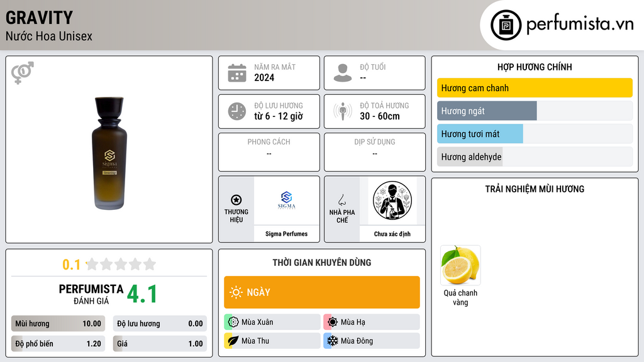Viewport: 644px width, 362px height.
Task: Click the sun icon in Ngày bar
Action: click(x=236, y=292)
